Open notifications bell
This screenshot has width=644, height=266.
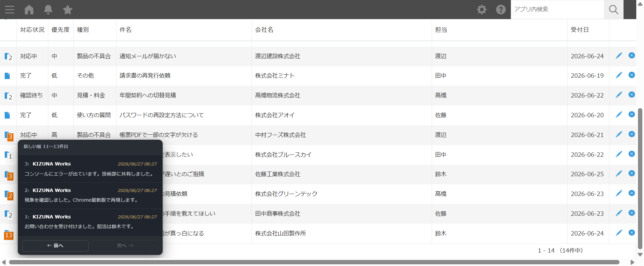pyautogui.click(x=48, y=9)
